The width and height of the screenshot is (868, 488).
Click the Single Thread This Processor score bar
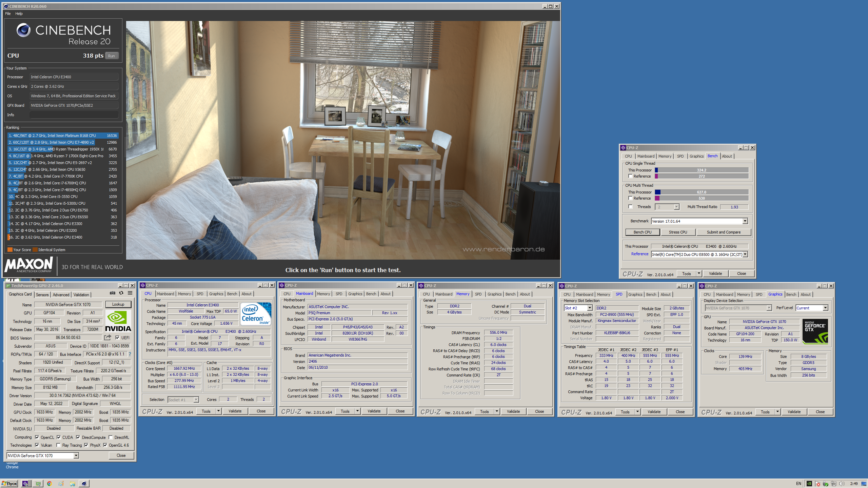pyautogui.click(x=702, y=170)
